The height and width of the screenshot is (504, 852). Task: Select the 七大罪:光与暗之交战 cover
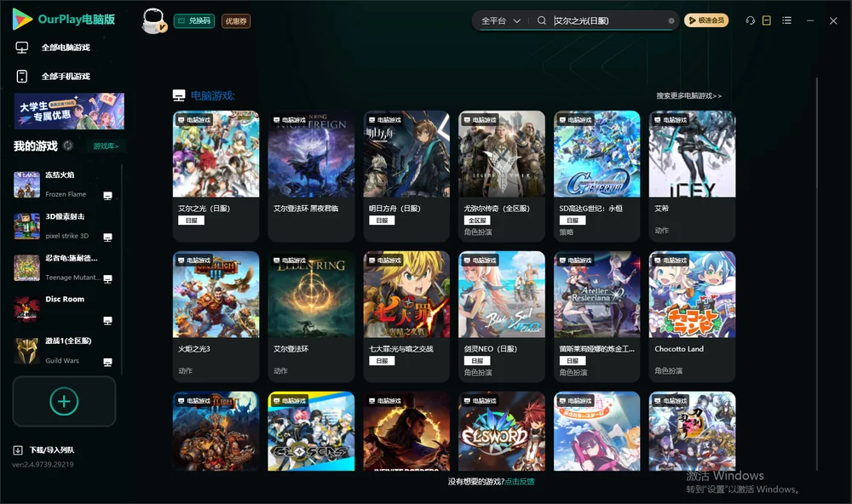tap(406, 295)
